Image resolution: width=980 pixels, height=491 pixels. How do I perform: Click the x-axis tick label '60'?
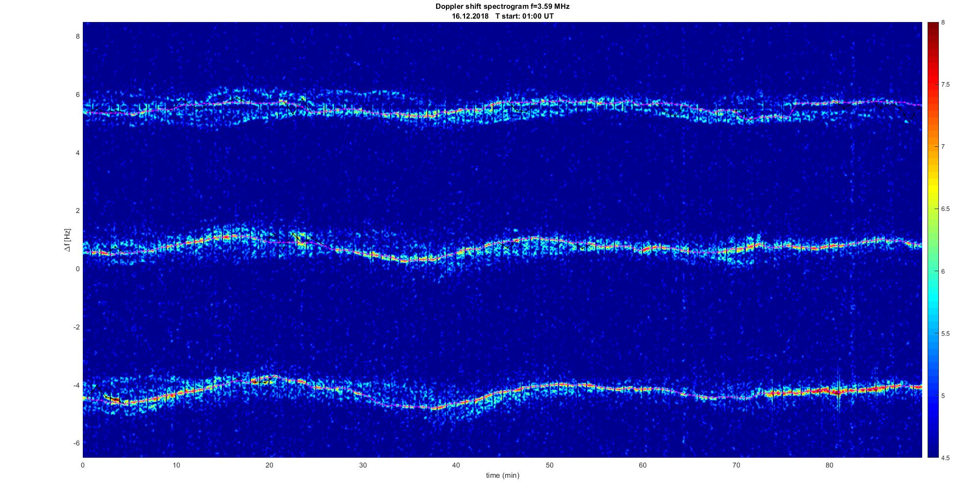[643, 466]
